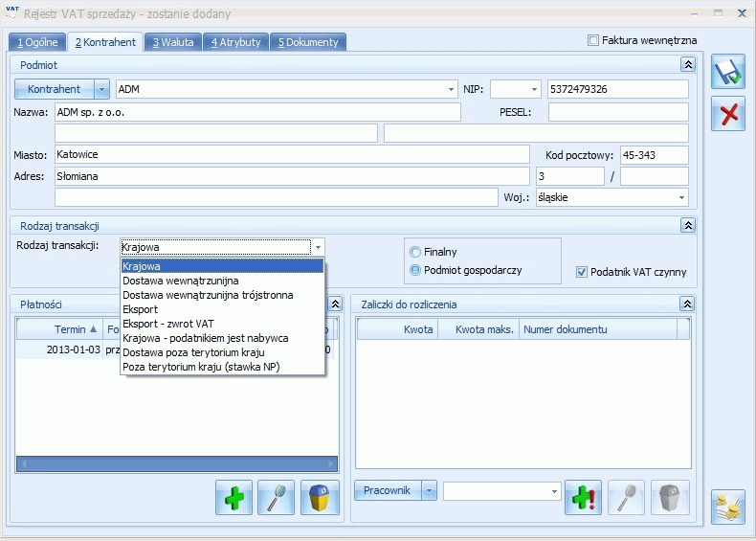This screenshot has height=541, width=756.
Task: Click the magnifier icon under payments list
Action: tap(277, 498)
